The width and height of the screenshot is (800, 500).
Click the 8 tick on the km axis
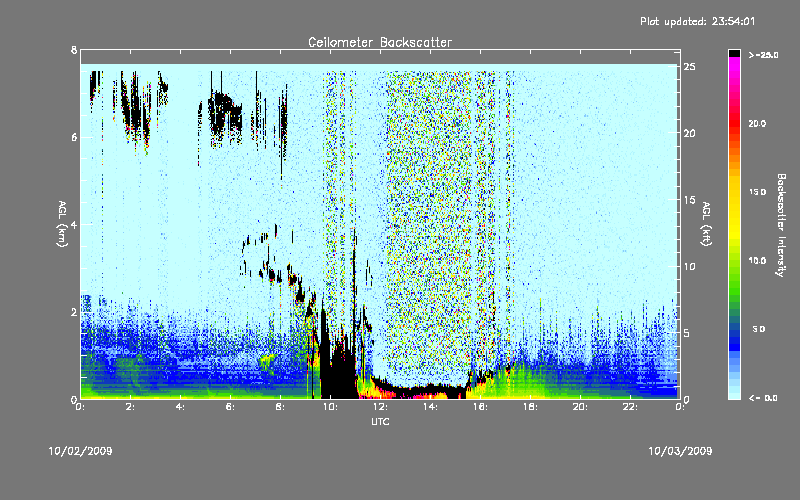point(74,50)
